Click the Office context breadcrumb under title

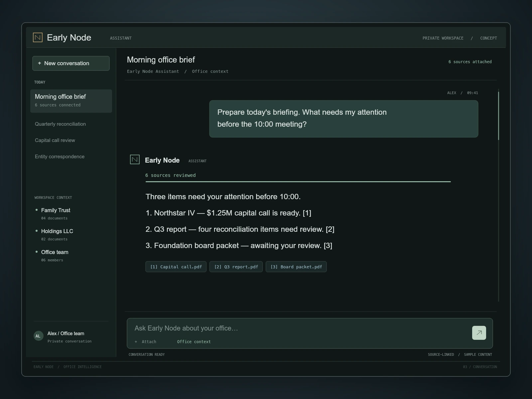210,71
